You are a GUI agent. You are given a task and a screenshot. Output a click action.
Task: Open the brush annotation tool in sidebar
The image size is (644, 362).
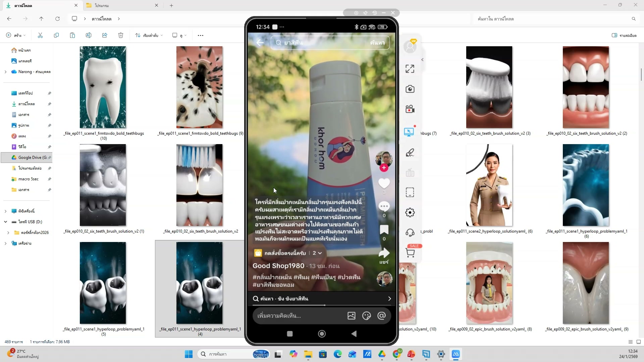[410, 153]
